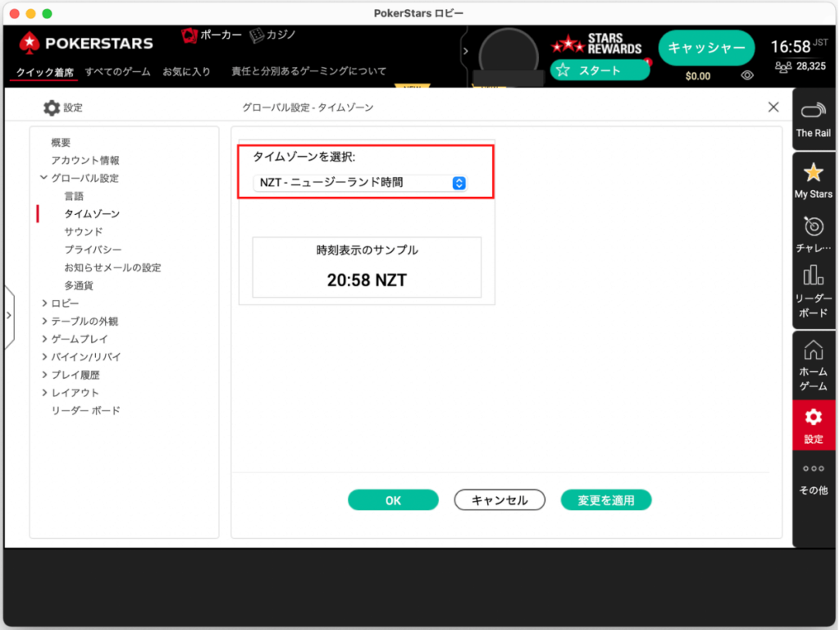The image size is (840, 630).
Task: Select the ポーカー product tab
Action: tap(212, 35)
